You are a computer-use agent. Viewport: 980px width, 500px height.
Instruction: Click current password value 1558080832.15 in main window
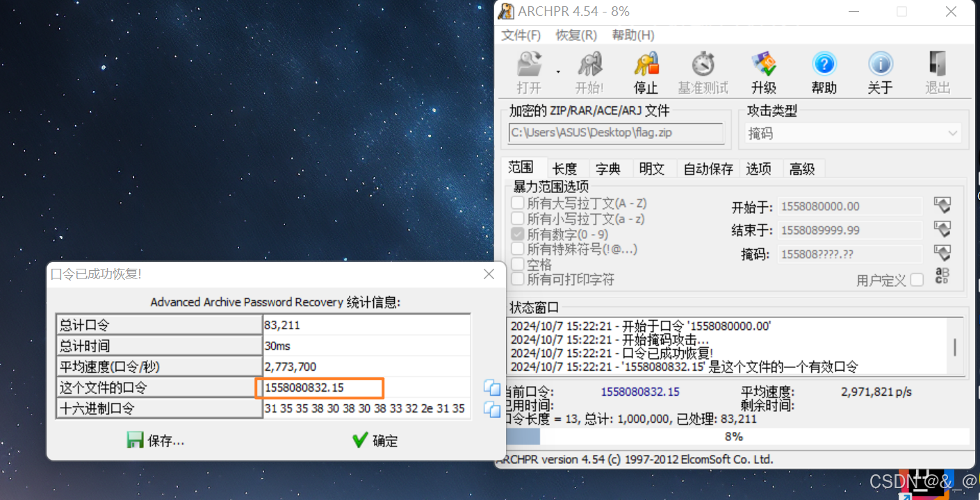640,392
